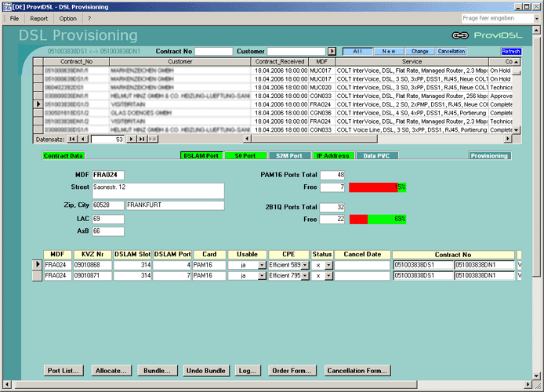Image resolution: width=544 pixels, height=392 pixels.
Task: Go to the previous record in navigator
Action: pyautogui.click(x=83, y=139)
